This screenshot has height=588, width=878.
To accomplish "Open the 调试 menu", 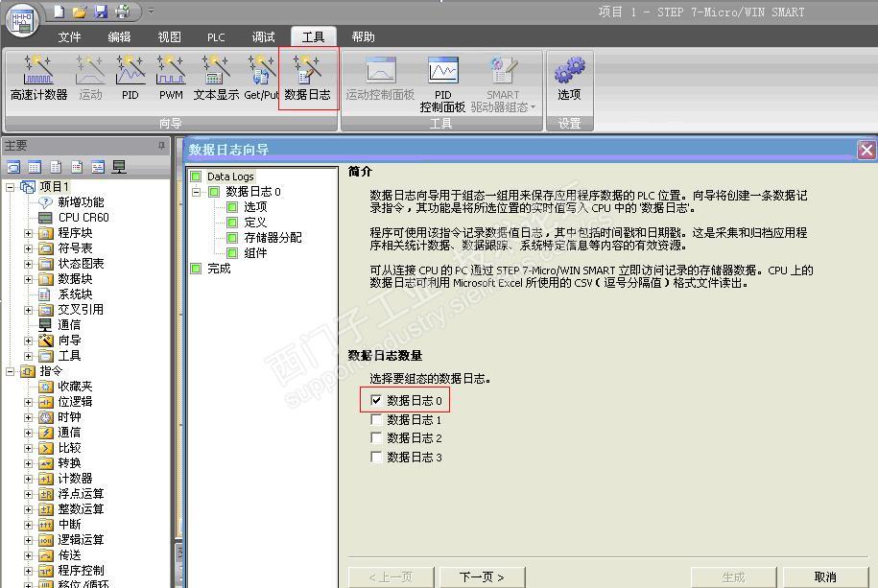I will [263, 37].
